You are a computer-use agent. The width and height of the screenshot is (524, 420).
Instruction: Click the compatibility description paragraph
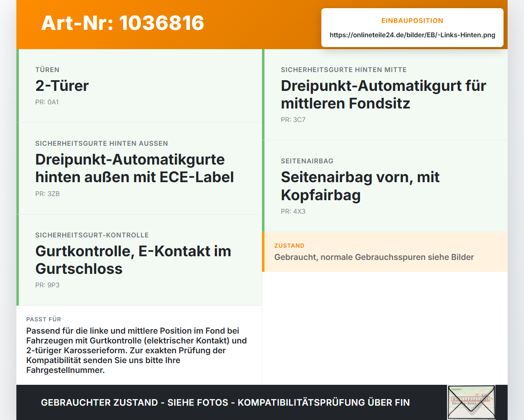tap(137, 350)
